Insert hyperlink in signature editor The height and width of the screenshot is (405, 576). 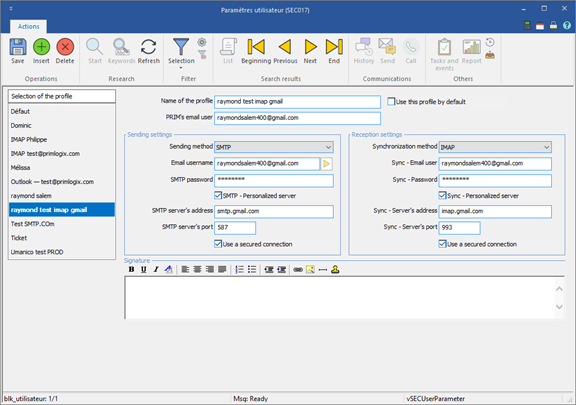click(298, 269)
